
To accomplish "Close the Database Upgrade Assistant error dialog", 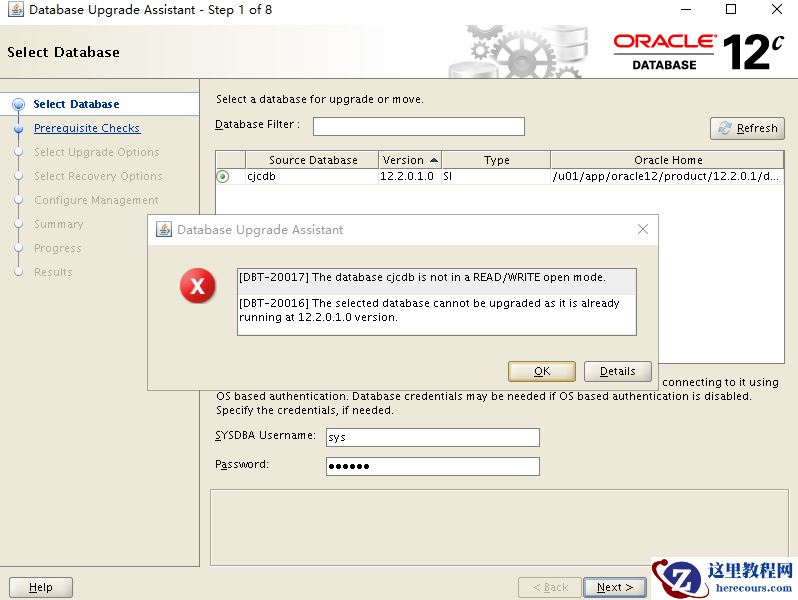I will (643, 229).
